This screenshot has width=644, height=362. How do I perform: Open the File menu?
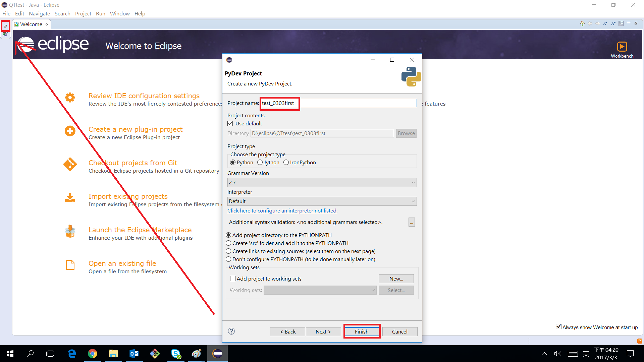(6, 13)
